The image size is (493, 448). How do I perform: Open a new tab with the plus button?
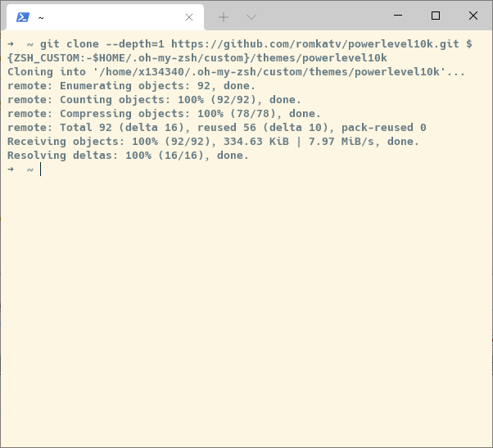coord(224,17)
